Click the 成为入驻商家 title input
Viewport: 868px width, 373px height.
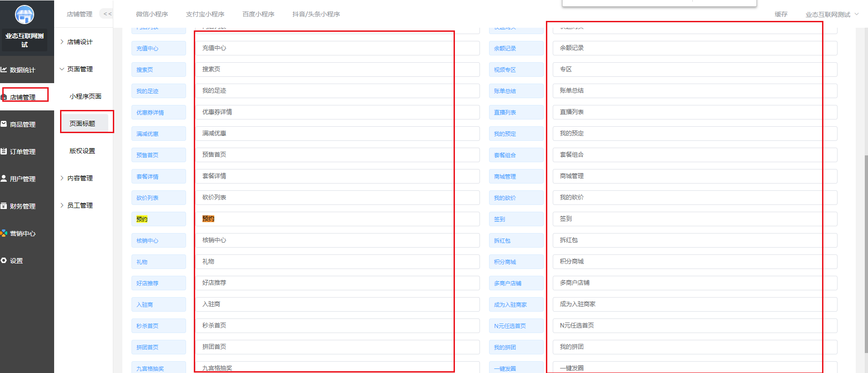click(x=695, y=304)
